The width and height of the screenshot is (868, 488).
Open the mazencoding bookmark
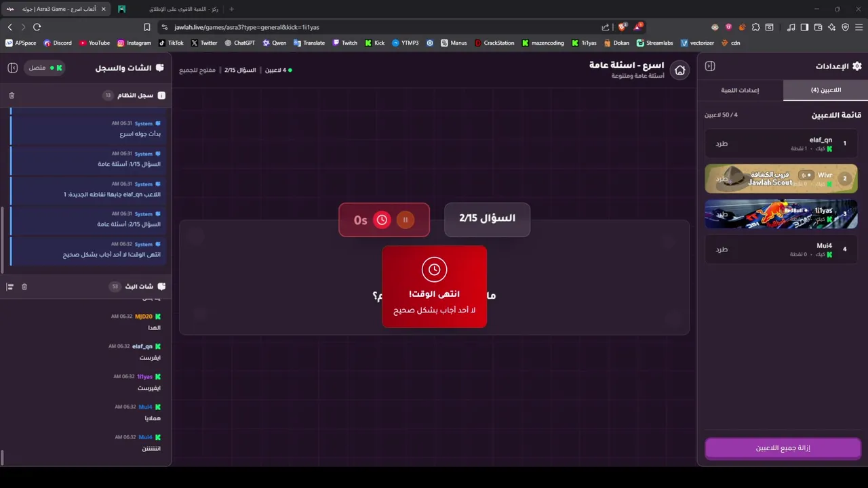pyautogui.click(x=542, y=43)
